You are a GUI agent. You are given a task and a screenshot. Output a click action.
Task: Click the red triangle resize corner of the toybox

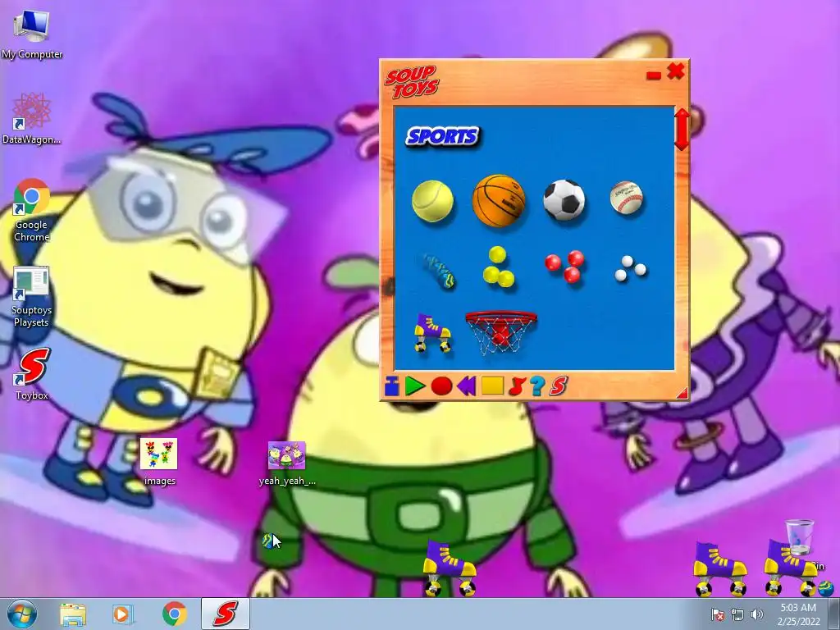pyautogui.click(x=682, y=394)
